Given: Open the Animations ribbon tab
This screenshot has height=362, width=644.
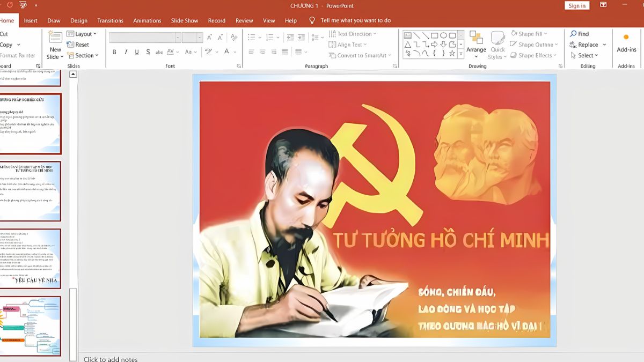Looking at the screenshot, I should click(x=147, y=20).
